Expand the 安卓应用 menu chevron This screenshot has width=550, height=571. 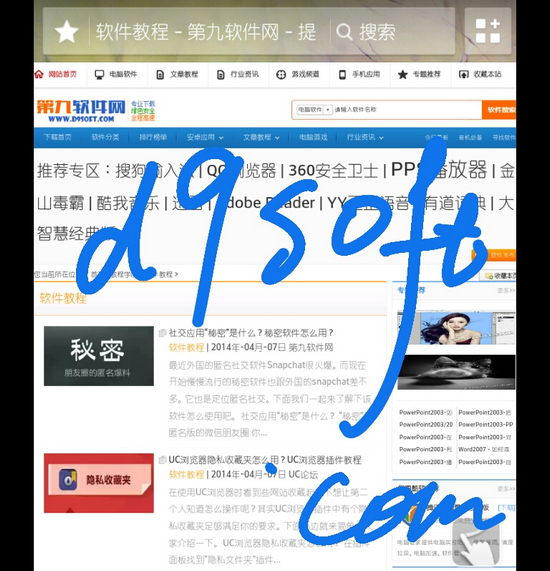click(221, 138)
